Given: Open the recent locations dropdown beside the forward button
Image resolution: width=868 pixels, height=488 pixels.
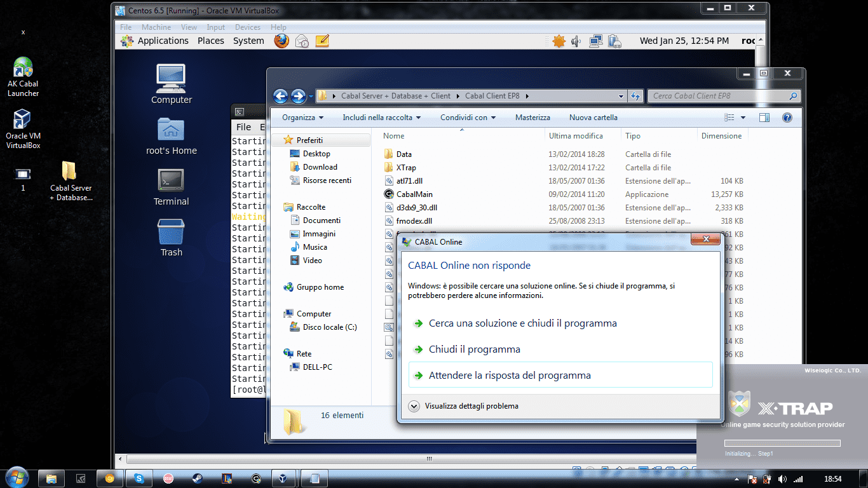Looking at the screenshot, I should click(311, 96).
